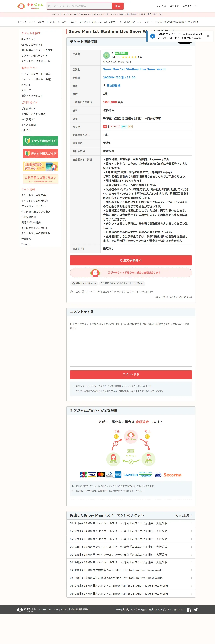The width and height of the screenshot is (215, 644).
Task: Open the 新着チケットアラート banner
Action: coord(41,166)
